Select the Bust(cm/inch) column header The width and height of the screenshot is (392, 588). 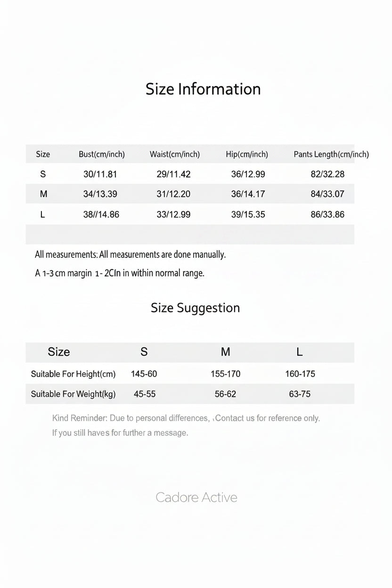pos(102,154)
